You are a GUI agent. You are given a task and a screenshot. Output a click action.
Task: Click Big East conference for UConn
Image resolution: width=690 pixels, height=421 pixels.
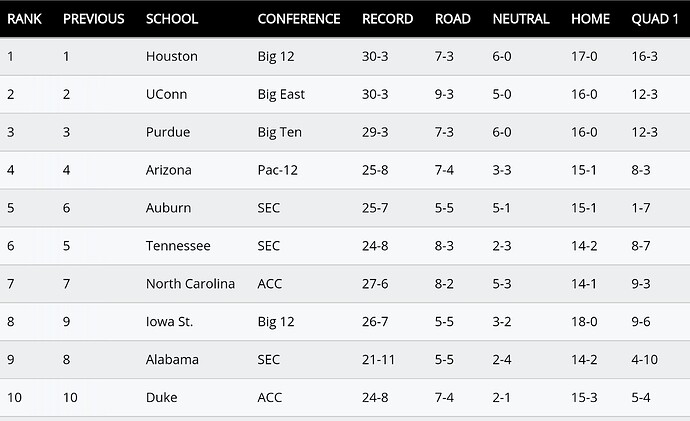click(x=281, y=94)
